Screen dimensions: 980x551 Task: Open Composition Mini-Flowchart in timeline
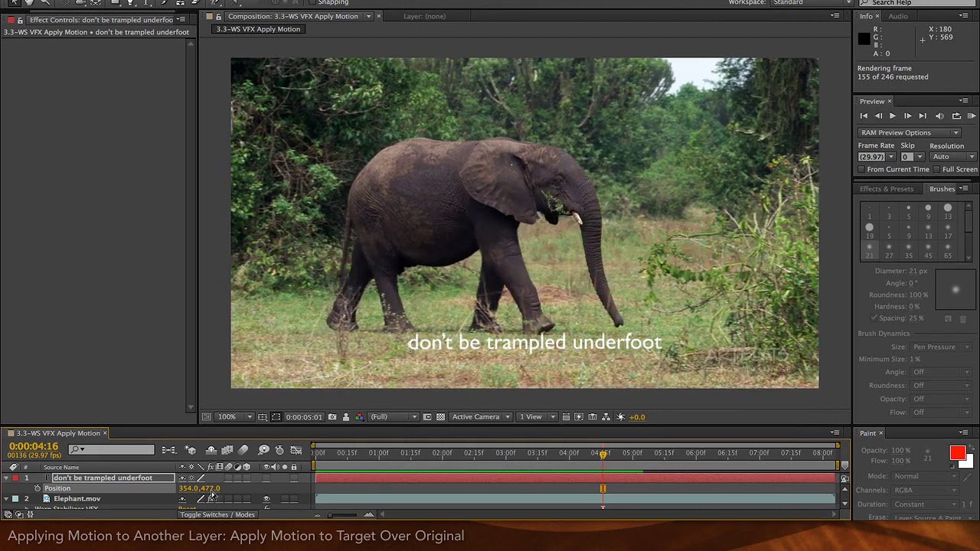tap(168, 450)
